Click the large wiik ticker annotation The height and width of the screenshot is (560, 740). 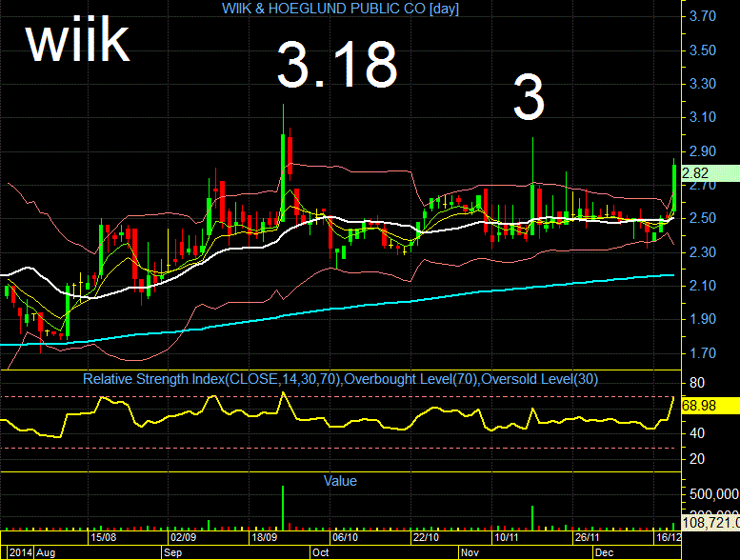[x=78, y=40]
